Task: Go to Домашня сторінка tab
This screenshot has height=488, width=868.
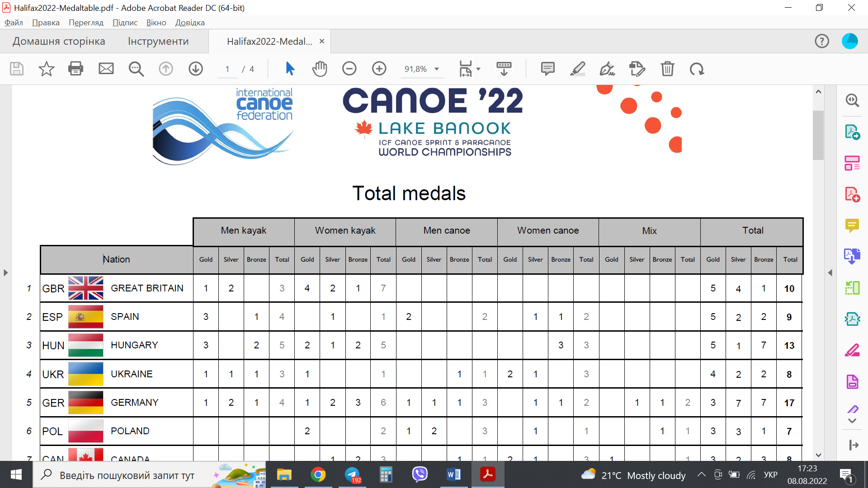Action: [59, 42]
